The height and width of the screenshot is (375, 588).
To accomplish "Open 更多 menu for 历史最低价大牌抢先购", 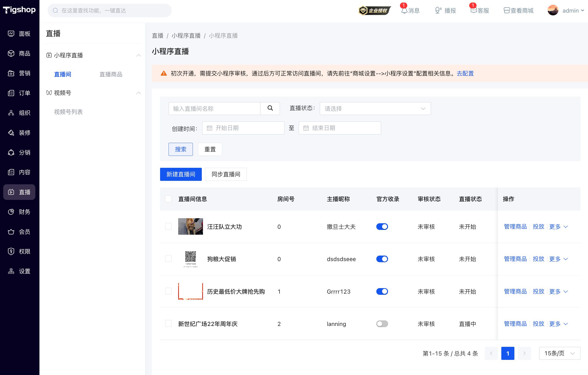I will tap(558, 291).
